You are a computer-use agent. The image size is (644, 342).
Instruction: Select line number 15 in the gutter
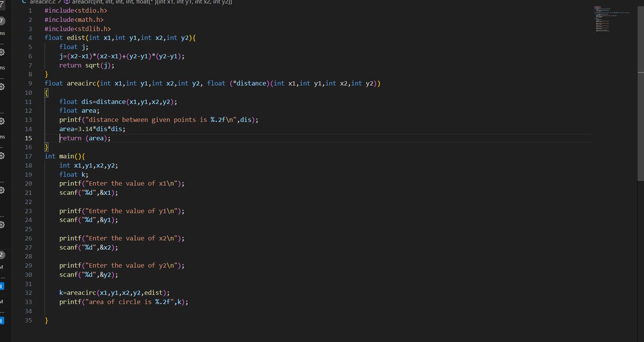pos(29,138)
